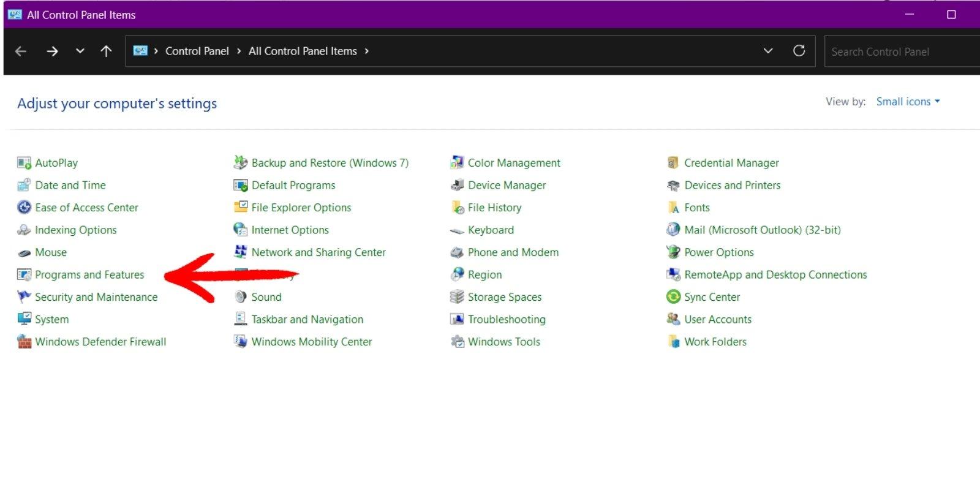Click the Credential Manager safe icon
This screenshot has width=980, height=490.
(x=673, y=163)
